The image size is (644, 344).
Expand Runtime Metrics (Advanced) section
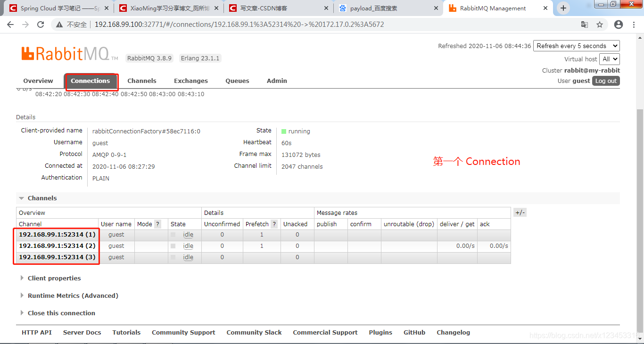(x=69, y=295)
